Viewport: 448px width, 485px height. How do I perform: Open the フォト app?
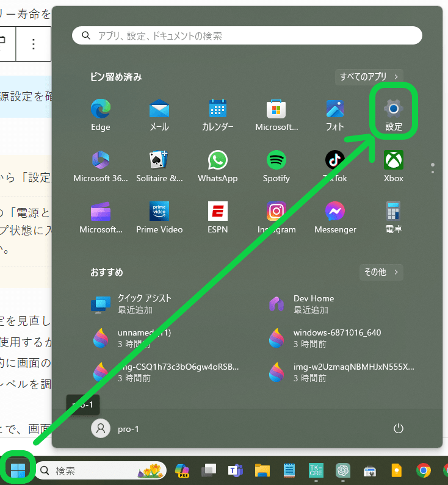tap(334, 115)
